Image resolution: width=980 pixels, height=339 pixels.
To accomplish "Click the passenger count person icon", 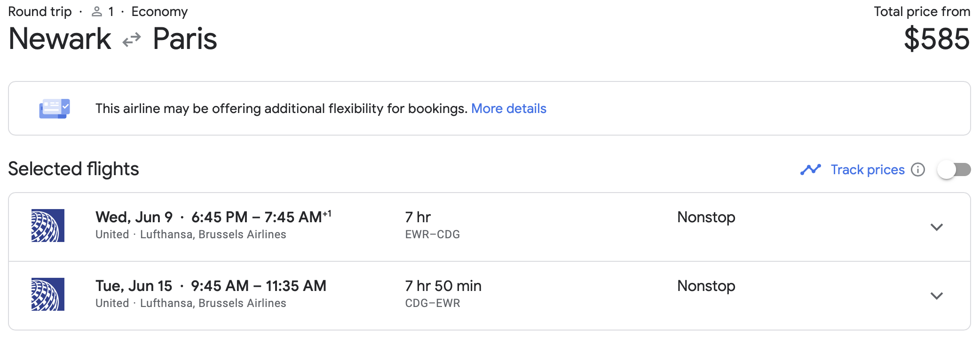I will (97, 11).
